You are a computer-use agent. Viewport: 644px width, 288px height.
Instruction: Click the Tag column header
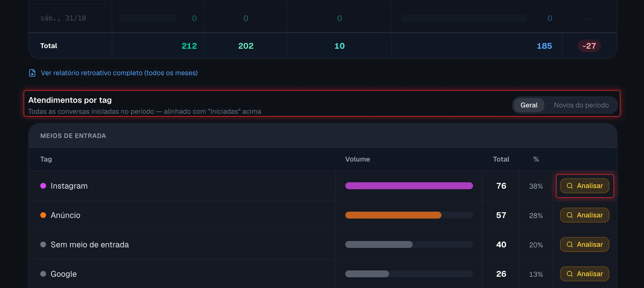point(46,159)
